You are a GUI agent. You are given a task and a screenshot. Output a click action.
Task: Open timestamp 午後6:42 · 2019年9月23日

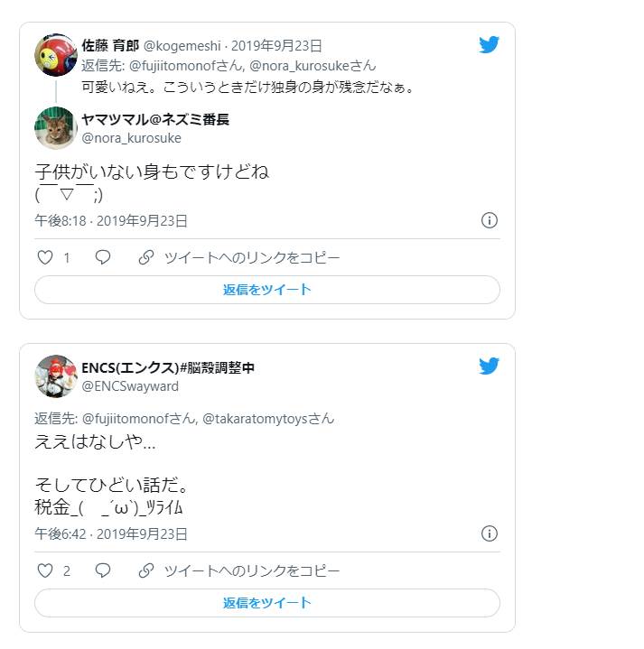coord(111,533)
